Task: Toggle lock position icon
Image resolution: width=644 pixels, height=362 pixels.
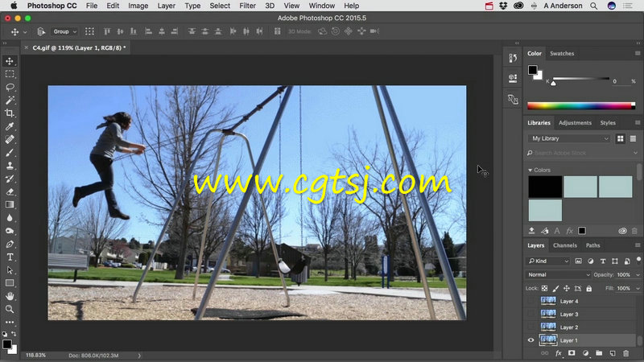Action: click(567, 289)
